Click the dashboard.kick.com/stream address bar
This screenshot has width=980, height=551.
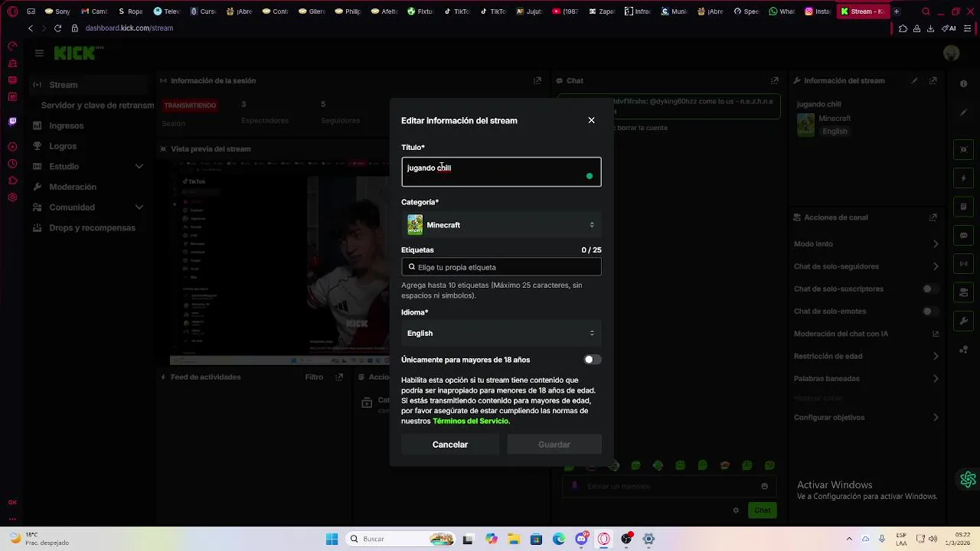(x=129, y=28)
